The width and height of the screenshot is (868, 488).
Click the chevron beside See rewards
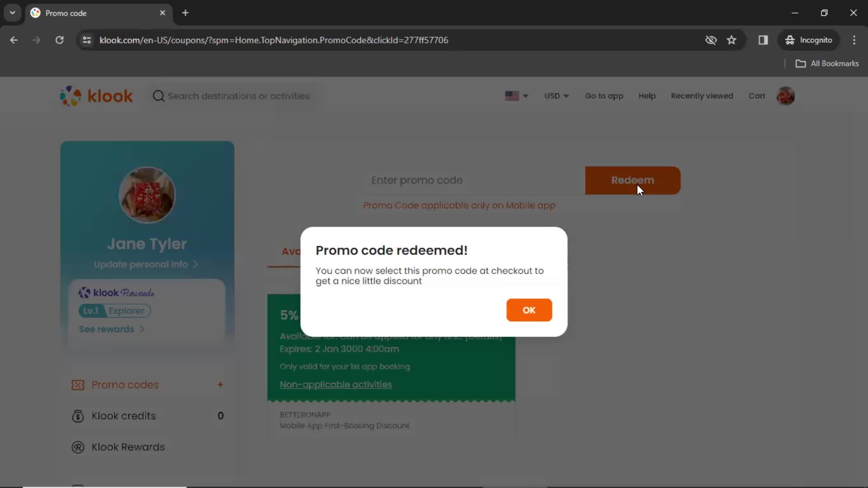point(142,329)
